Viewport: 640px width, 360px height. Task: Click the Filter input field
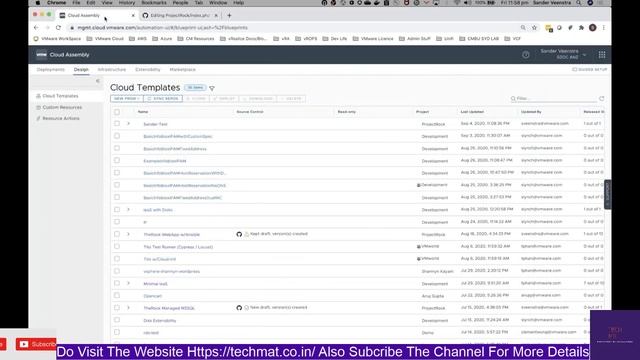(x=555, y=99)
